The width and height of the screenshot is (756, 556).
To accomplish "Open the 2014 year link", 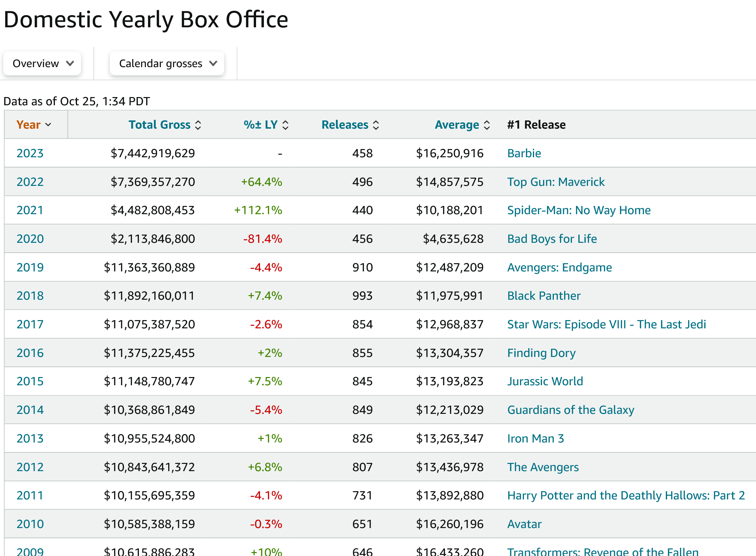I will [x=30, y=410].
